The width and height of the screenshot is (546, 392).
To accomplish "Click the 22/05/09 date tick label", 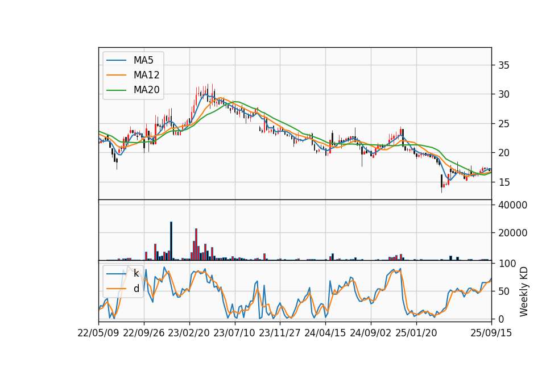I will (x=98, y=333).
